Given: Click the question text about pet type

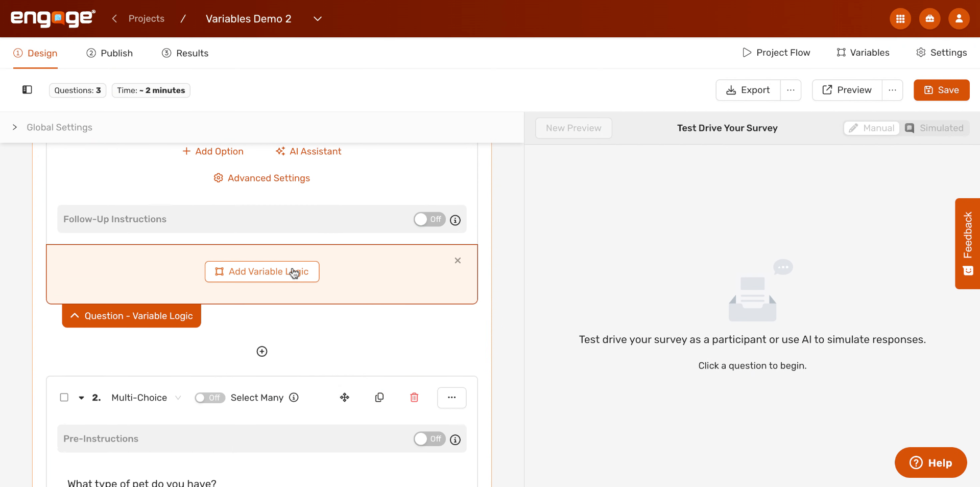Looking at the screenshot, I should click(142, 482).
